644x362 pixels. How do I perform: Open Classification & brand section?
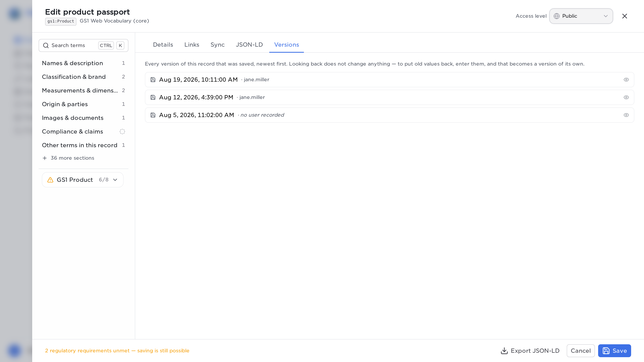click(x=84, y=77)
